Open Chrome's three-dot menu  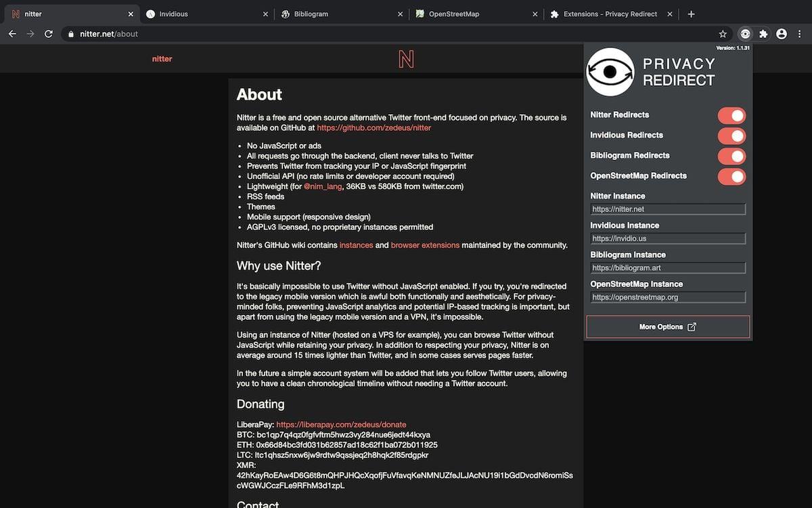[799, 34]
